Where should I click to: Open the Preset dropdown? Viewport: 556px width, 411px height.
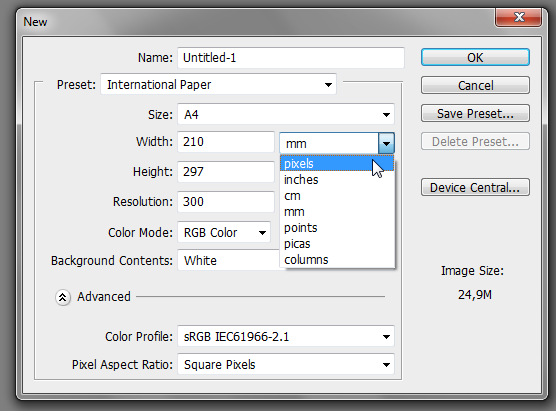pyautogui.click(x=218, y=84)
